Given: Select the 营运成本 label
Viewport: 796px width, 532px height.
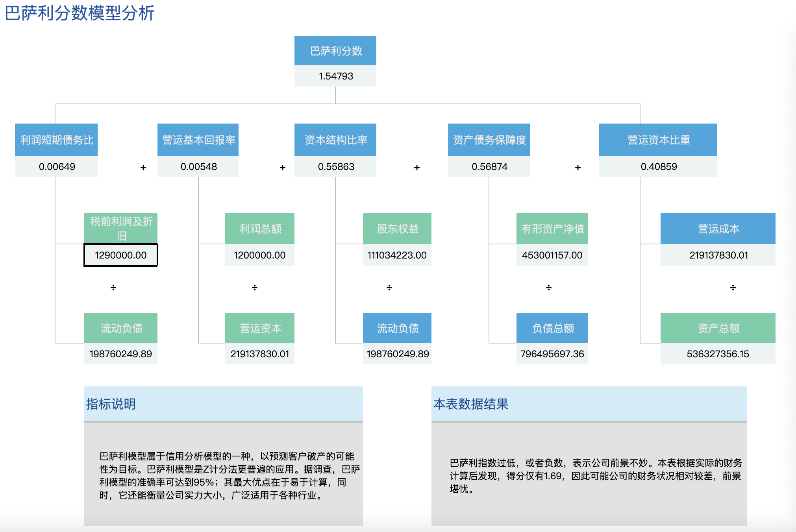Looking at the screenshot, I should coord(718,229).
